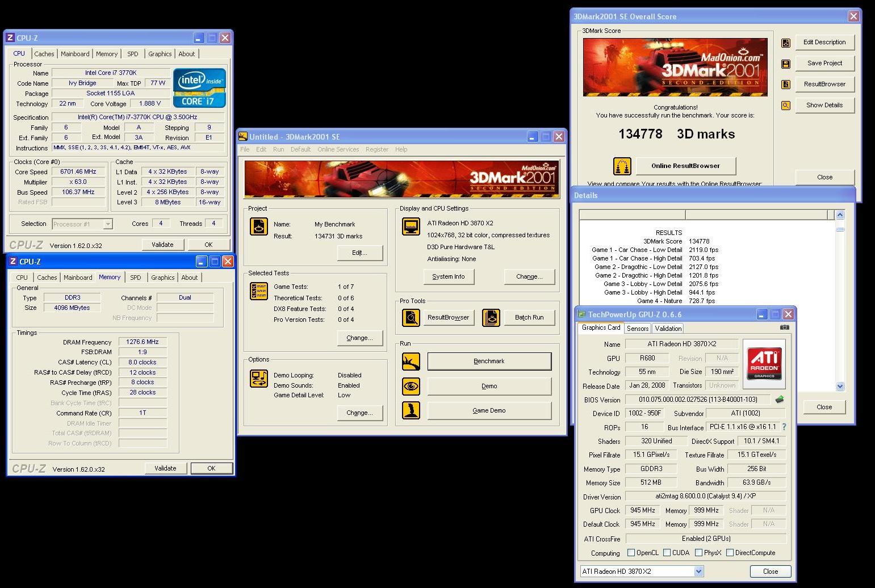Click the Online ResultBrowser button

click(x=685, y=166)
